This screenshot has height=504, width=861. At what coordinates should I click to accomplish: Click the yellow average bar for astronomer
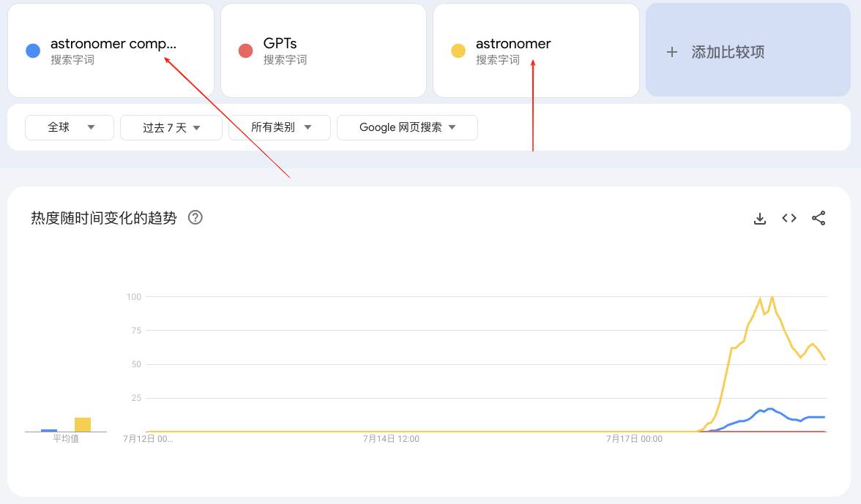82,424
